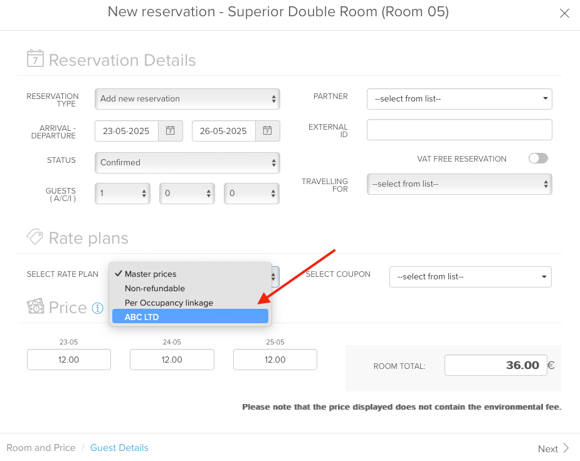Open the arrival date calendar picker
The width and height of the screenshot is (580, 461).
[170, 131]
